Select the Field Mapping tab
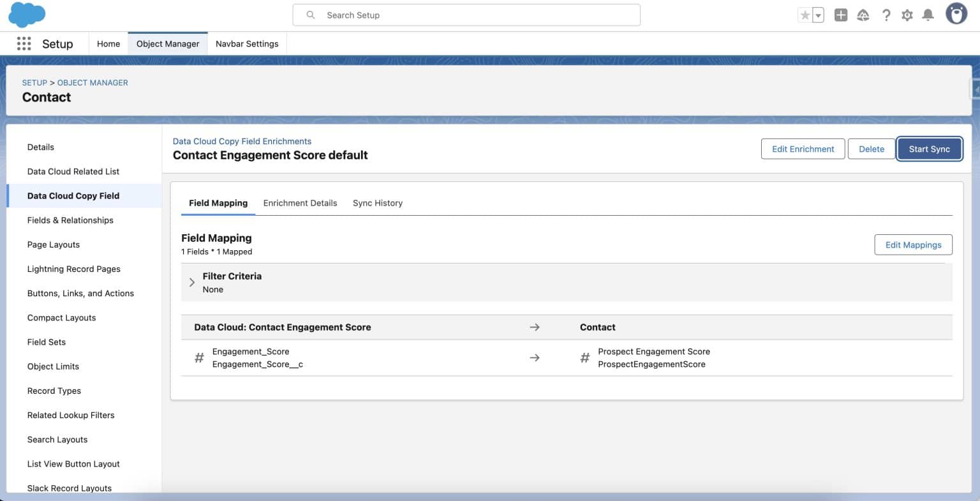Screen dimensions: 980x501 click(218, 203)
